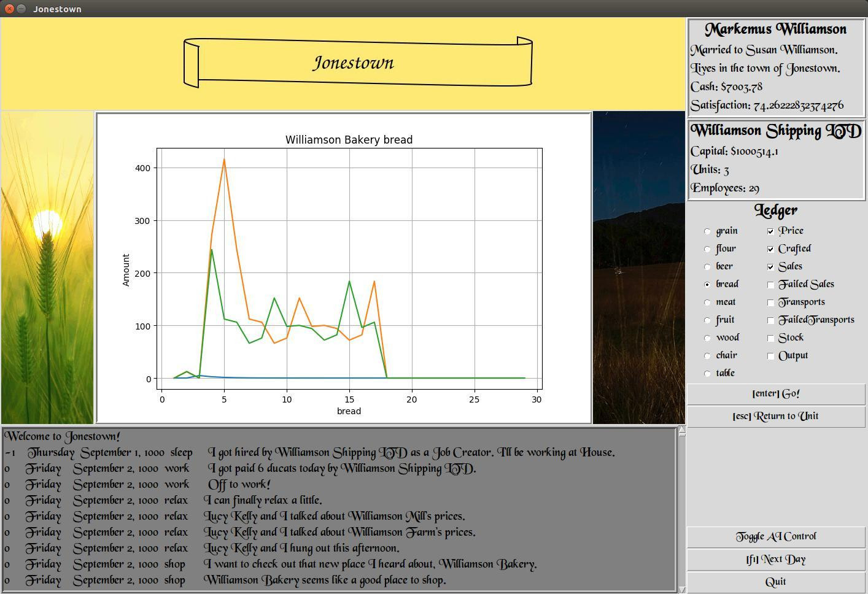Screen dimensions: 868x594
Task: Disable the Crafted series checkbox
Action: 770,249
